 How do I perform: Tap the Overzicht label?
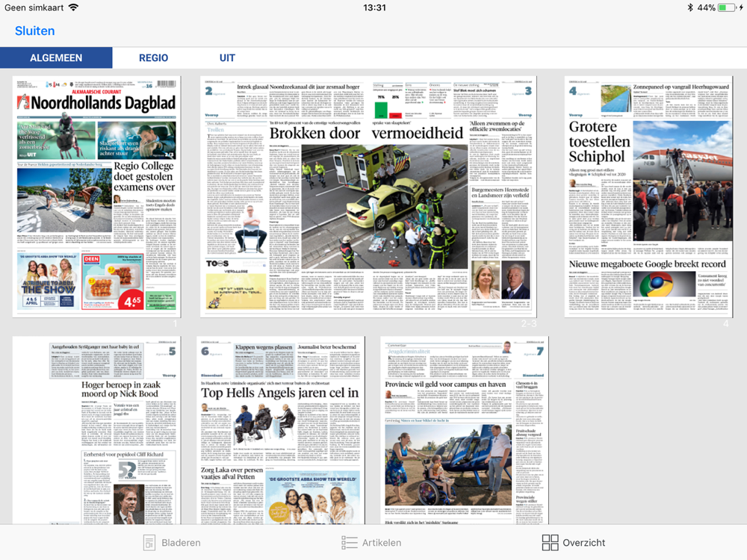[x=584, y=542]
